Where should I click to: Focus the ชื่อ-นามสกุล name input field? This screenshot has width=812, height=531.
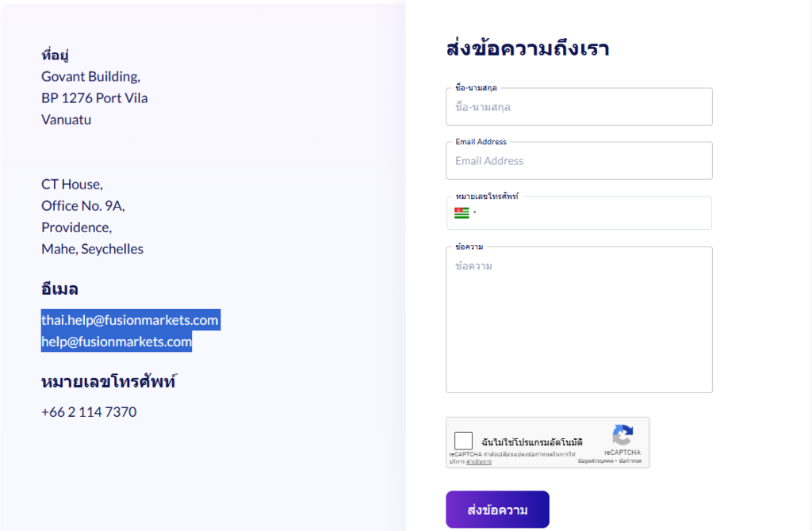(579, 107)
